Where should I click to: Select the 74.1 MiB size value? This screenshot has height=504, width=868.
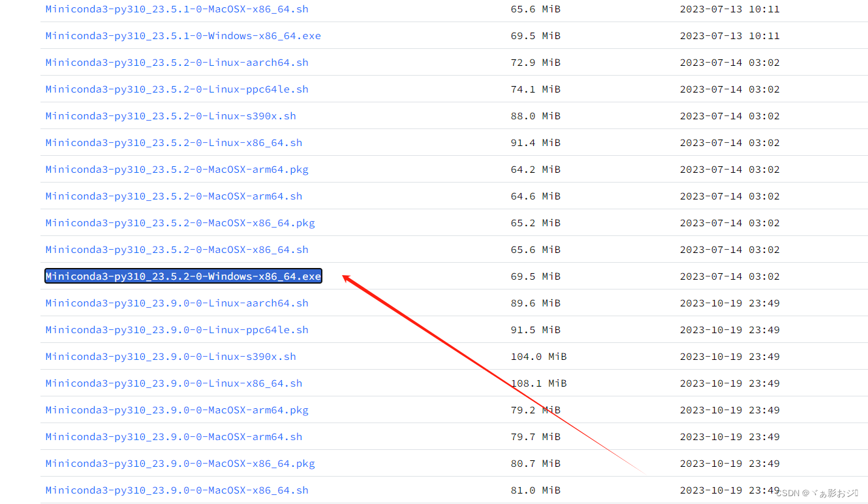[x=535, y=89]
